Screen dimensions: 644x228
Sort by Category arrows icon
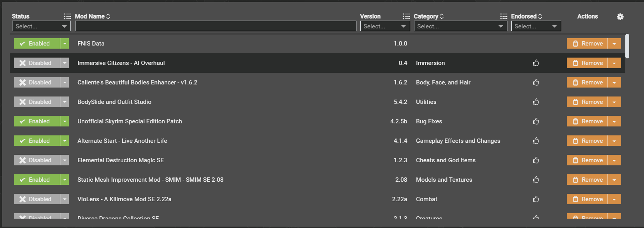pos(442,16)
